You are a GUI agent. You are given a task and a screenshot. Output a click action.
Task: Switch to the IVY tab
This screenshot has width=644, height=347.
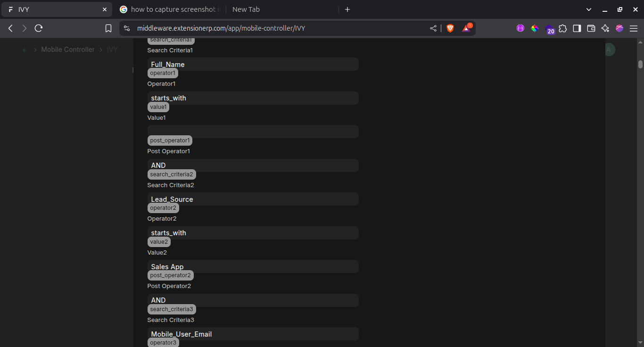point(56,9)
